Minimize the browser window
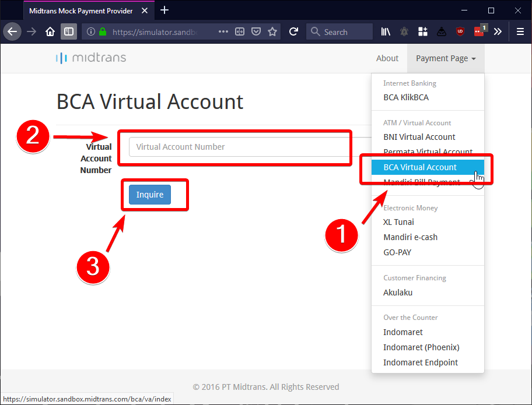Image resolution: width=532 pixels, height=405 pixels. click(x=464, y=10)
